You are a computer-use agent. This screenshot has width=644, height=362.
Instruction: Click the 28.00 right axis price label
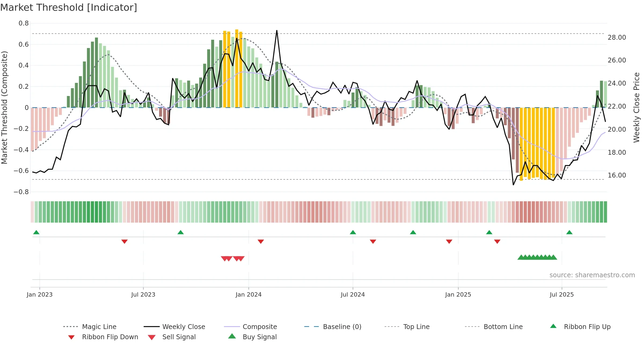click(617, 38)
